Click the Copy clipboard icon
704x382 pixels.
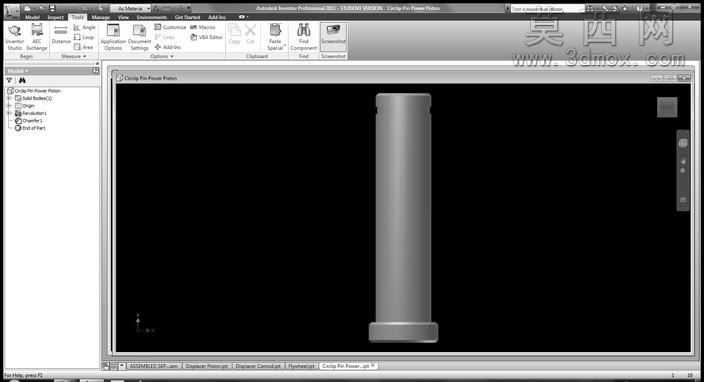[234, 34]
